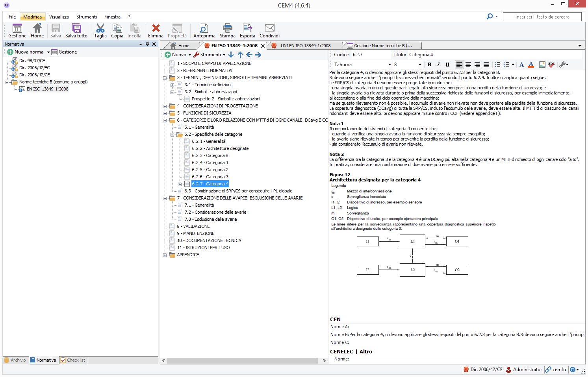Screen dimensions: 588x377
Task: Toggle bold text formatting
Action: point(429,65)
